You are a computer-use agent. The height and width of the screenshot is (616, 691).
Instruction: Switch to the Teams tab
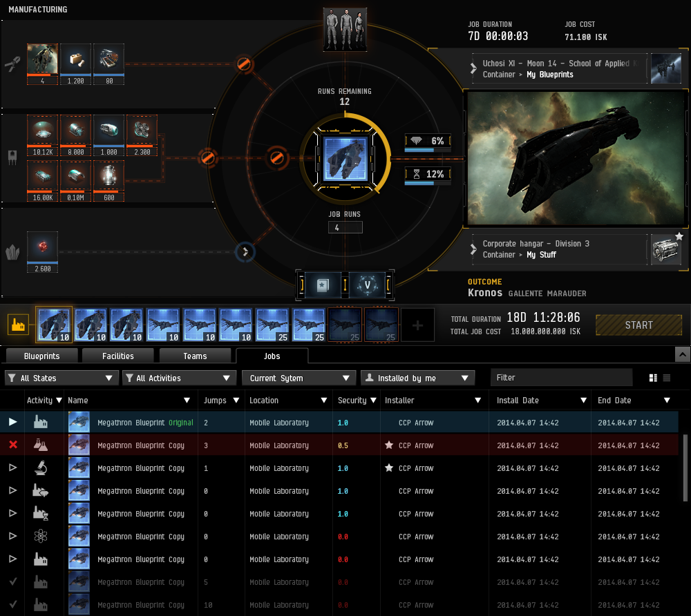(x=195, y=356)
